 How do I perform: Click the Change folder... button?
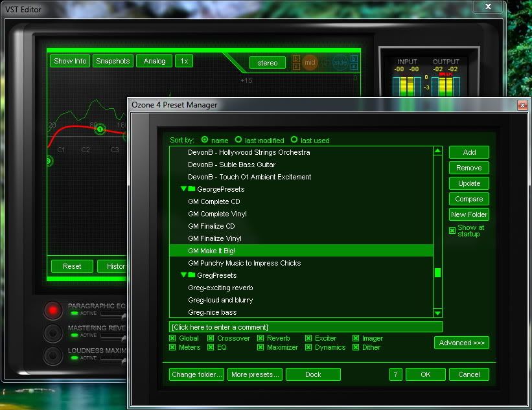coord(196,374)
